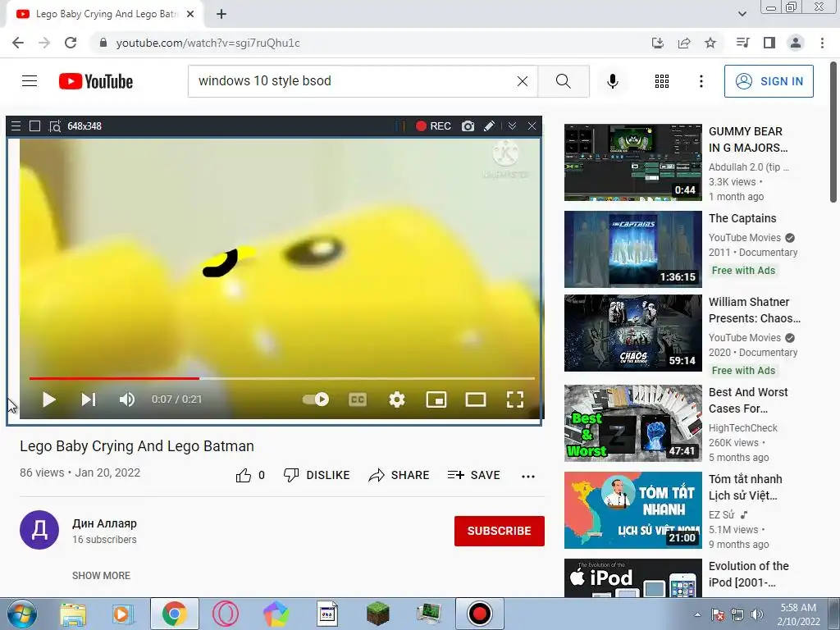
Task: Take a screenshot with the recorder camera
Action: (x=468, y=126)
